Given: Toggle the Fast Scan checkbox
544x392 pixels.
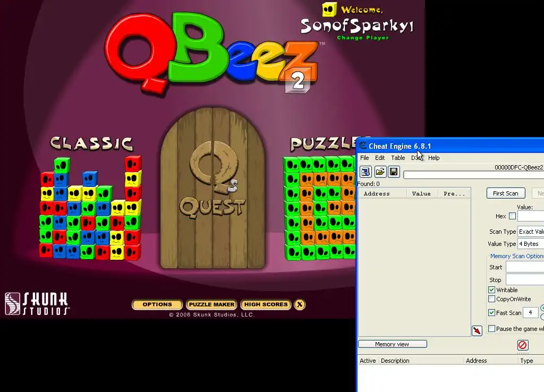Looking at the screenshot, I should click(x=491, y=312).
